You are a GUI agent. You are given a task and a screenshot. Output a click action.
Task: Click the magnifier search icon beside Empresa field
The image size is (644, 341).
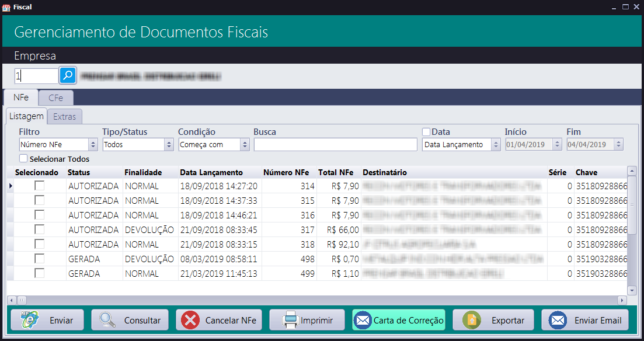click(x=68, y=75)
